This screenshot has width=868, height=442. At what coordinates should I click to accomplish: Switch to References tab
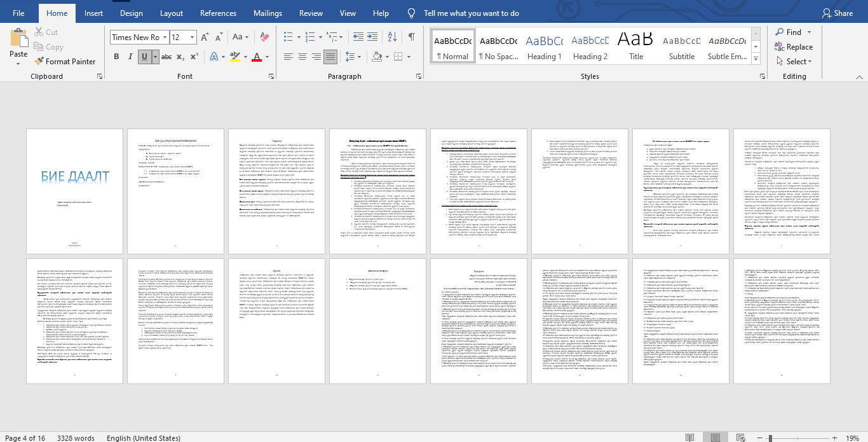(219, 13)
